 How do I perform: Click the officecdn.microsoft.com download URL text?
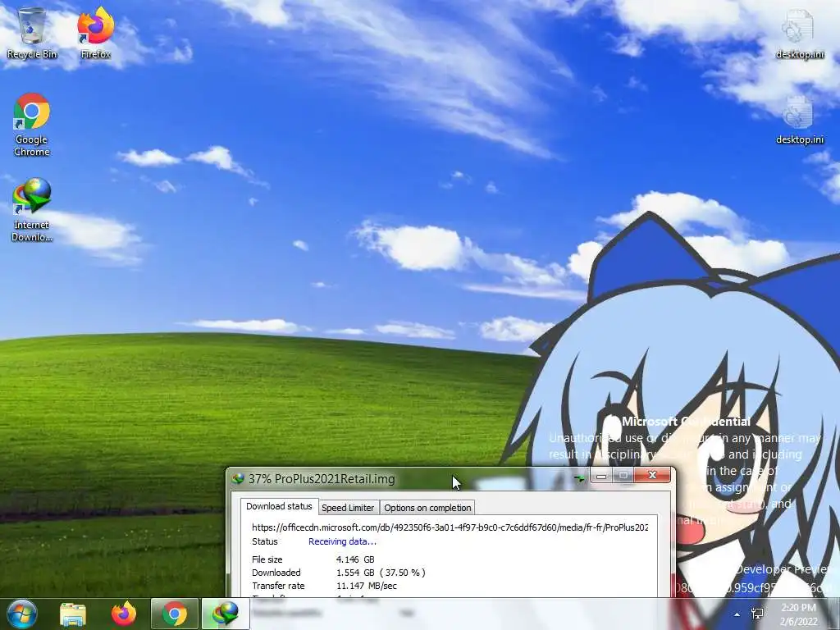[450, 527]
